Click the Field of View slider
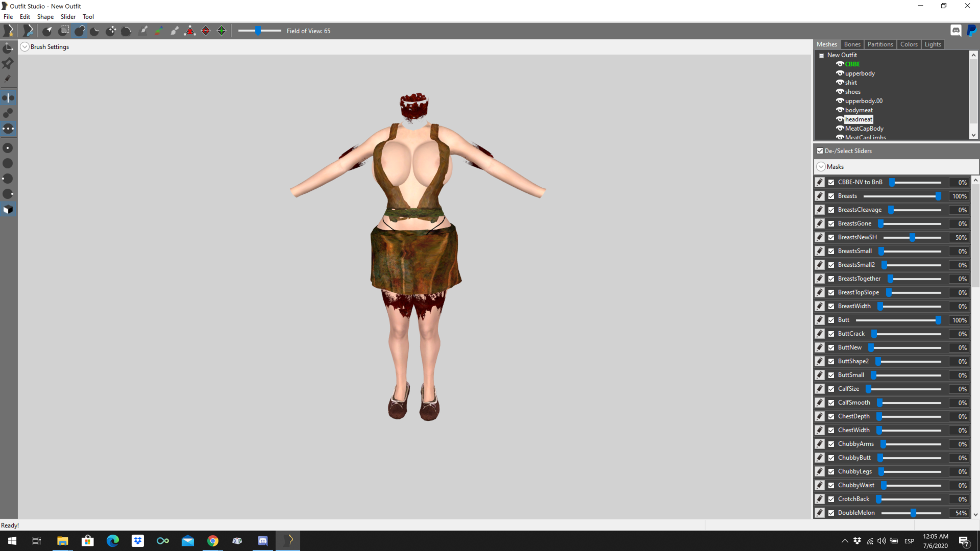 coord(259,31)
